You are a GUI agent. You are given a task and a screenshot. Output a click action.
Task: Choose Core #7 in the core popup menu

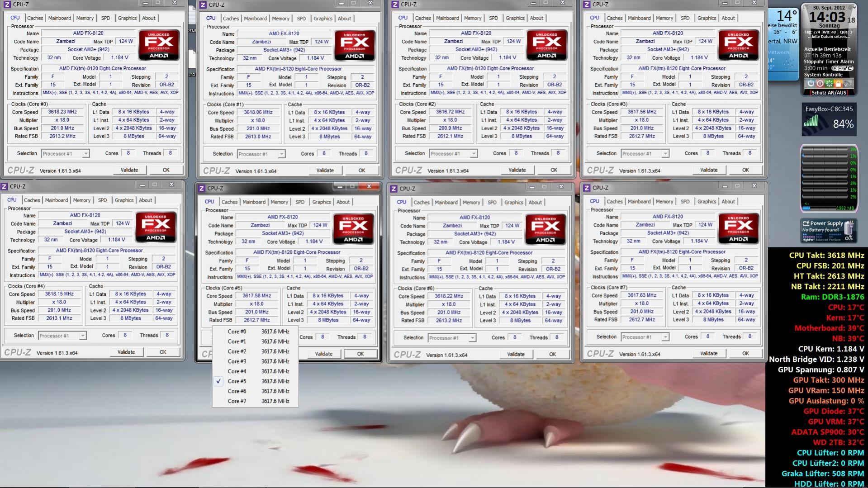coord(255,401)
